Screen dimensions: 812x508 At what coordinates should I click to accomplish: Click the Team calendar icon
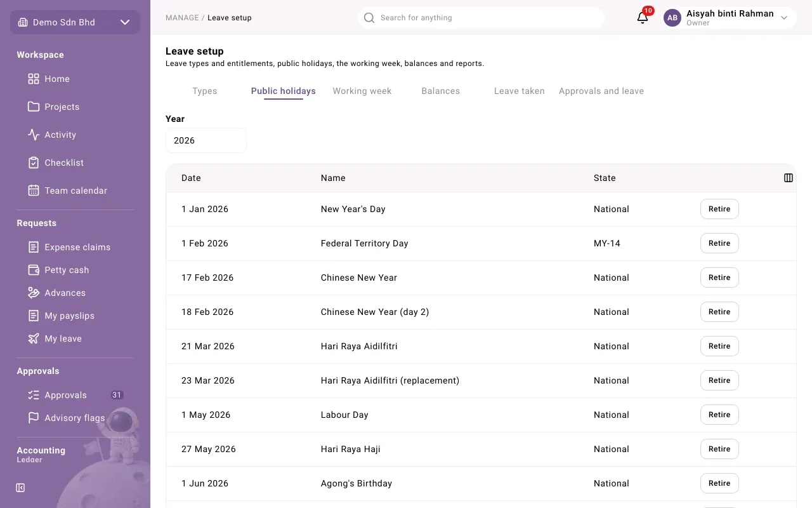tap(34, 190)
